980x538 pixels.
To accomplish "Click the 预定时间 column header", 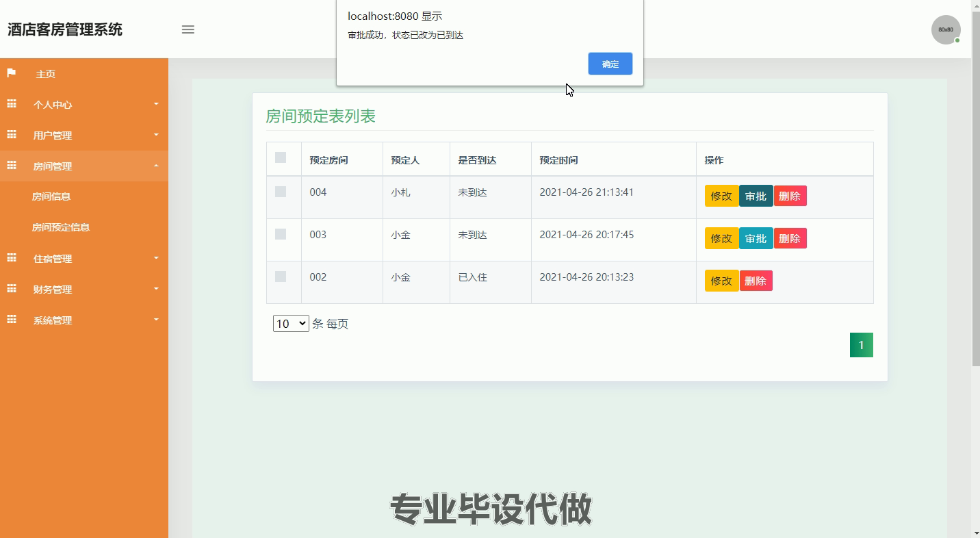I will click(558, 160).
